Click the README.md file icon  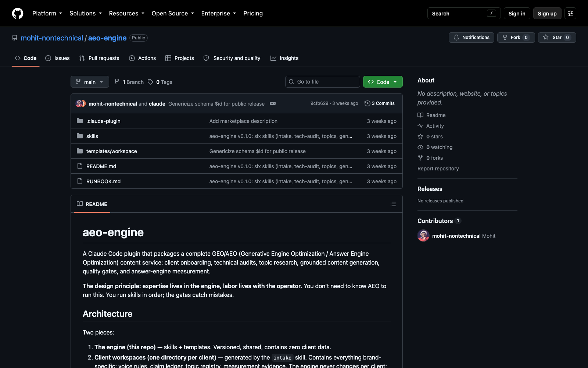tap(80, 166)
